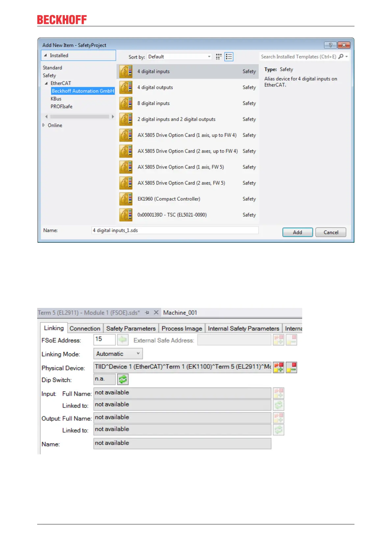The width and height of the screenshot is (392, 554).
Task: Select the TSC EL5021-0090 template icon
Action: click(x=126, y=215)
